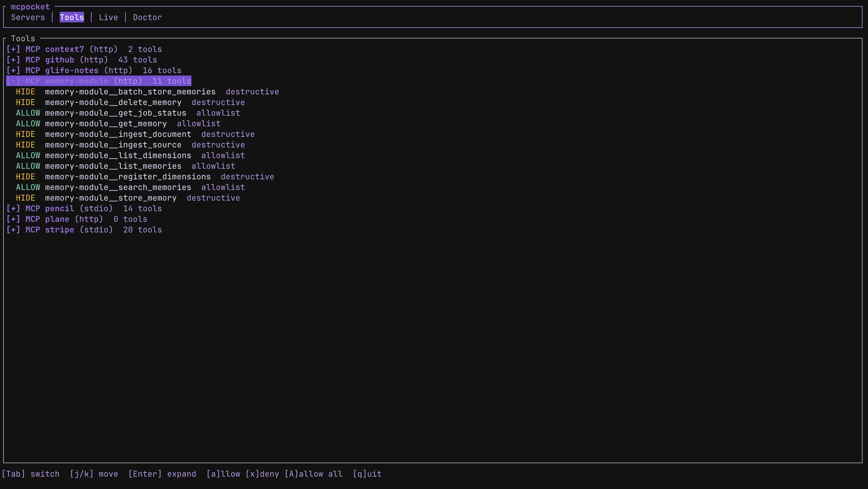Click the [x]deny shortcut
Image resolution: width=868 pixels, height=489 pixels.
(262, 474)
